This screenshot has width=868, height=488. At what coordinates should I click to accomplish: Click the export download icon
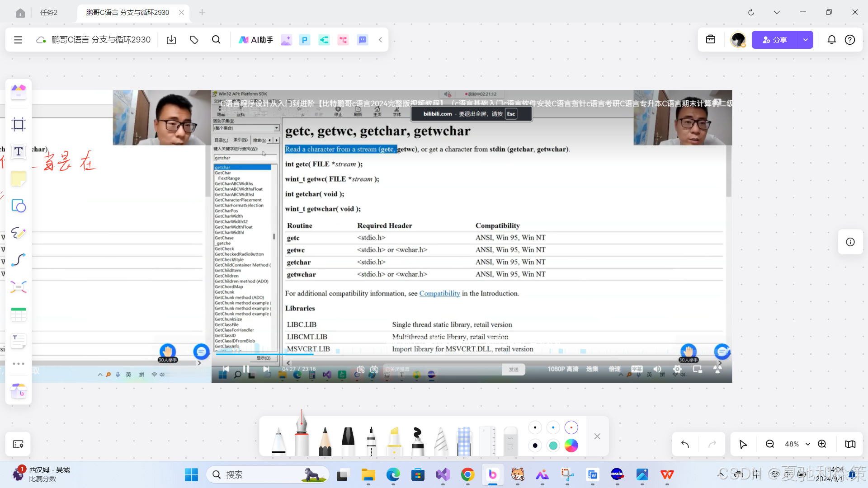171,40
